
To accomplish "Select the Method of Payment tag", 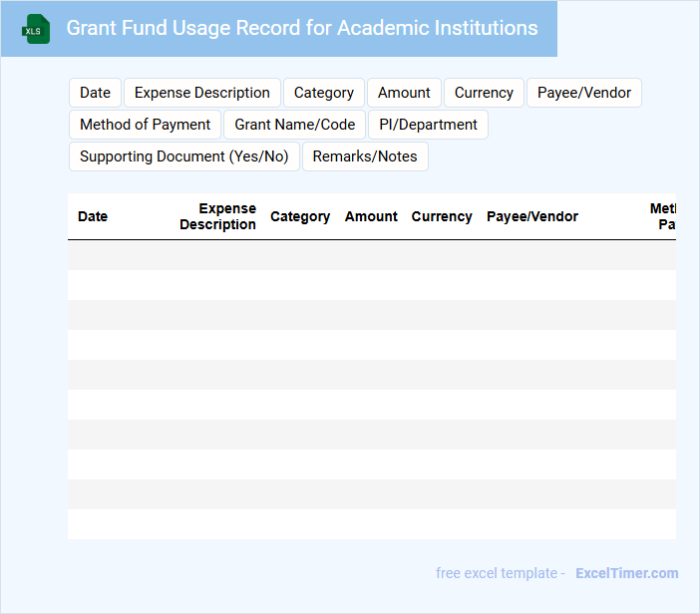I will pyautogui.click(x=145, y=125).
